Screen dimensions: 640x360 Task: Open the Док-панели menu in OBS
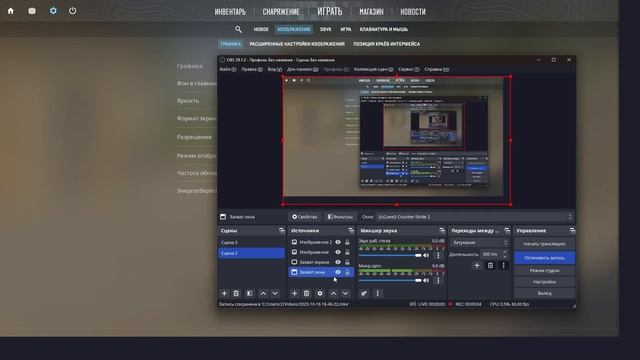(302, 69)
